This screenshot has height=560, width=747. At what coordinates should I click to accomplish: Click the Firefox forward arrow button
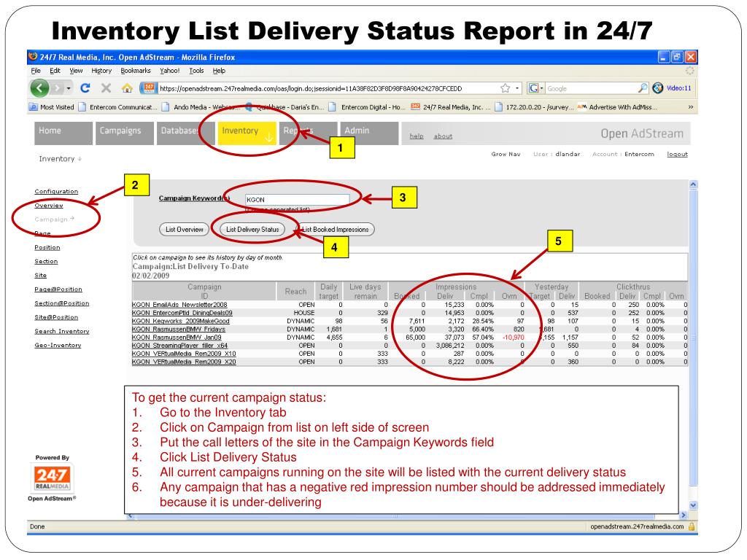(x=58, y=88)
